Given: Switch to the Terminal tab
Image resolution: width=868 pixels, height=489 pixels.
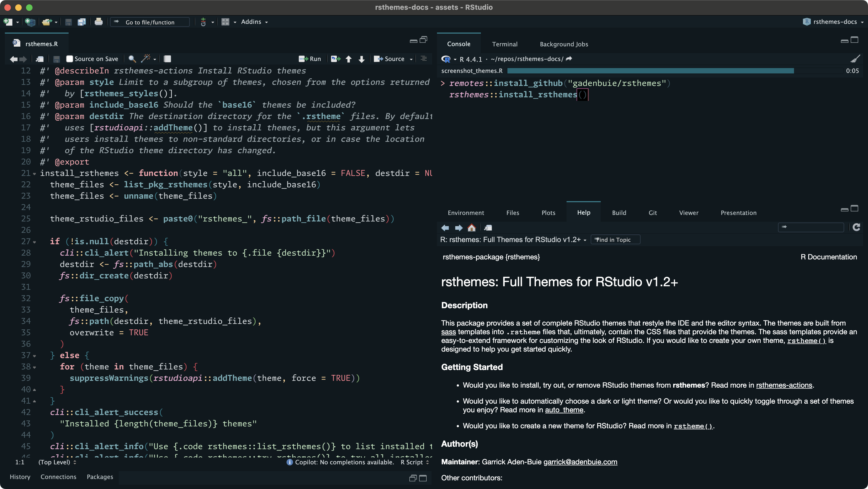Looking at the screenshot, I should tap(504, 44).
